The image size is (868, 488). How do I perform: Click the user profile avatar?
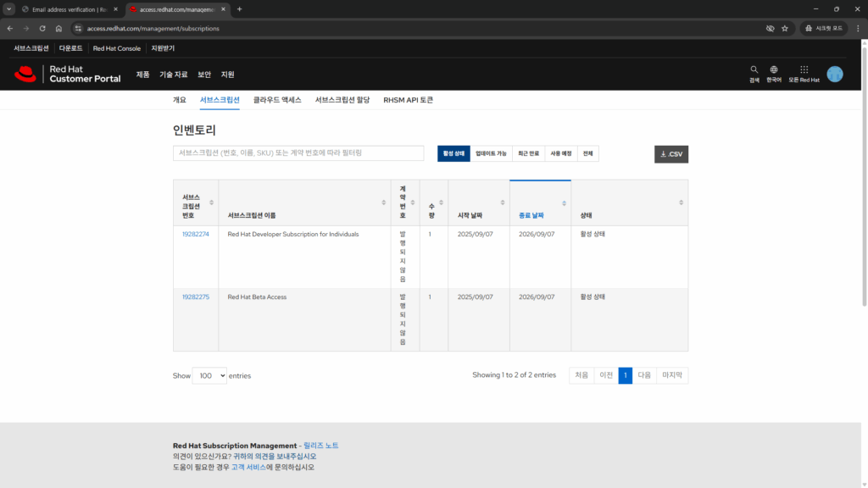[835, 74]
